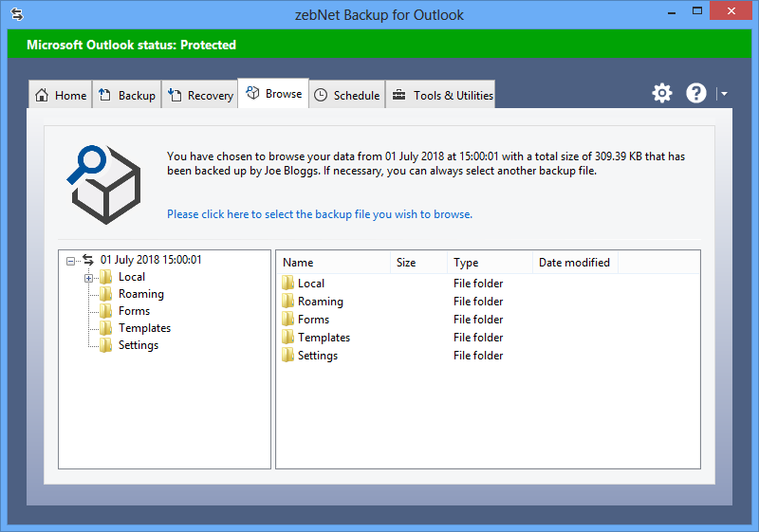Screen dimensions: 759x532
Task: Open the settings gear icon
Action: pos(661,93)
